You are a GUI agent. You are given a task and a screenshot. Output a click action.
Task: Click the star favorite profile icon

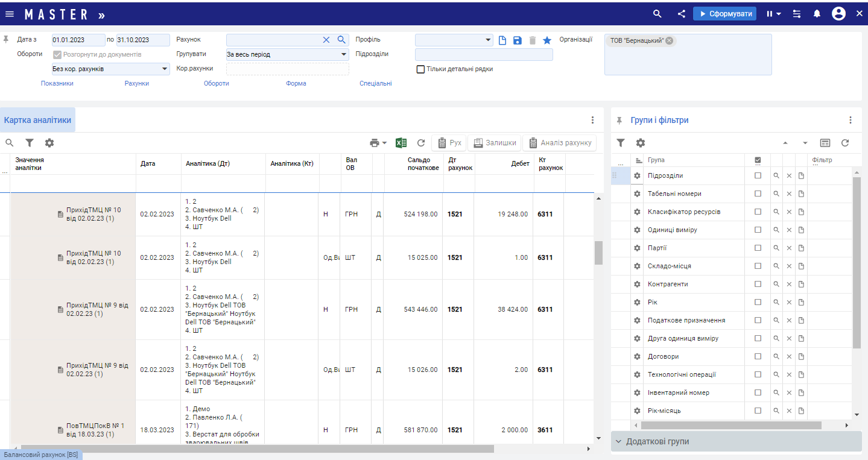point(547,40)
